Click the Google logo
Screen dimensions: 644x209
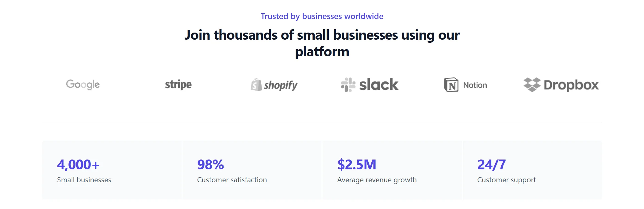pos(83,85)
